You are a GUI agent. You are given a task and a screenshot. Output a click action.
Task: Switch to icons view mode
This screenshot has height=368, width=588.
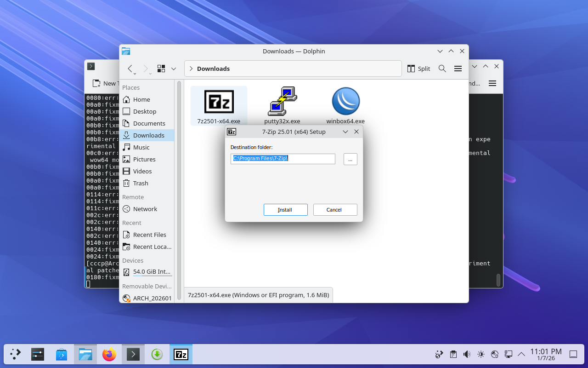[x=161, y=69]
